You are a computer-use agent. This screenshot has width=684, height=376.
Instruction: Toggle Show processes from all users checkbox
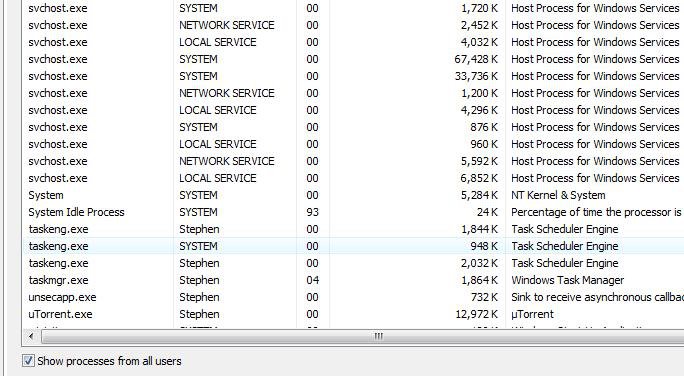[28, 361]
